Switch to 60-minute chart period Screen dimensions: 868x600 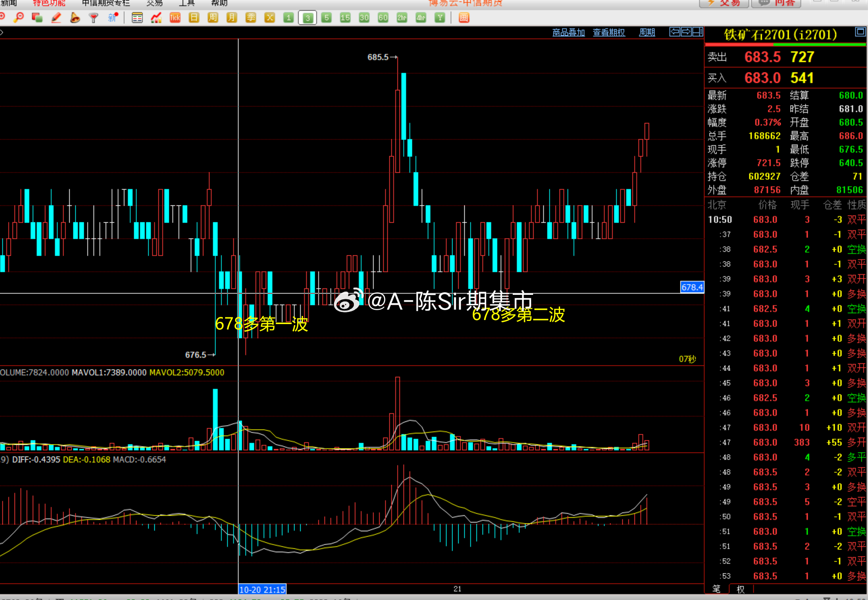pos(383,18)
